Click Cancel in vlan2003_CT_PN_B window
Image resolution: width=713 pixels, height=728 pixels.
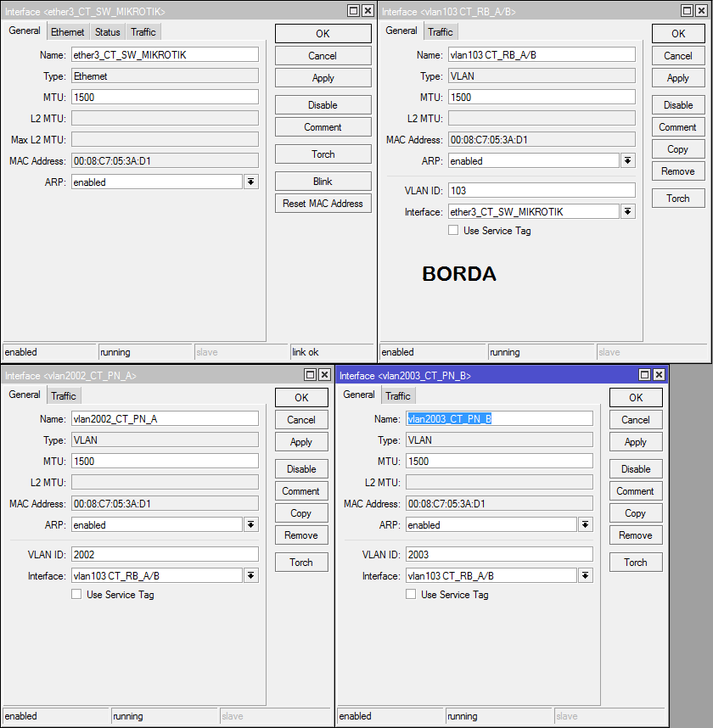[x=636, y=420]
